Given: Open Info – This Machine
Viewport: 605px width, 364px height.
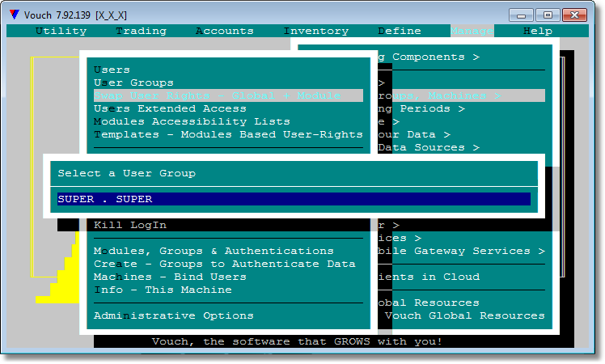Looking at the screenshot, I should click(x=163, y=290).
